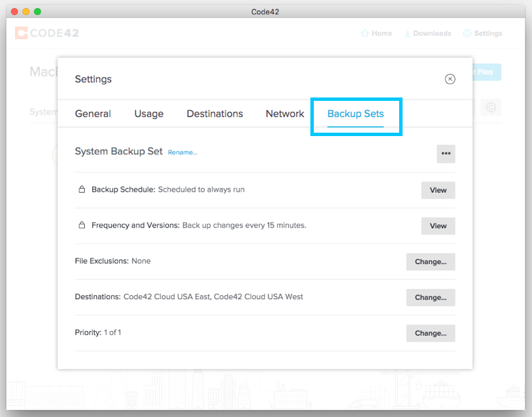Change the backup set Priority

coord(431,333)
